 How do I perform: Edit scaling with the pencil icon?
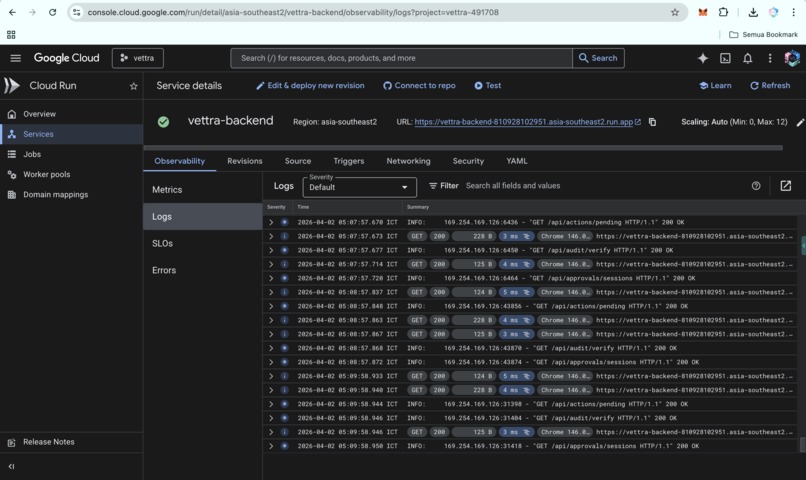[x=800, y=122]
